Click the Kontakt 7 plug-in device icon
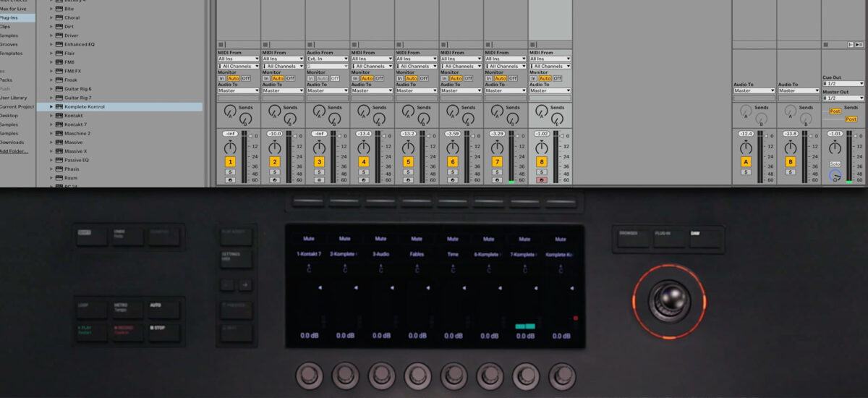Viewport: 868px width, 398px height. [x=59, y=124]
